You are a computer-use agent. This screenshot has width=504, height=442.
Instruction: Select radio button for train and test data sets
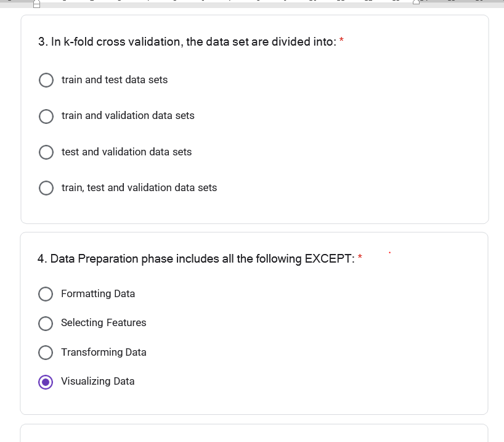coord(46,80)
